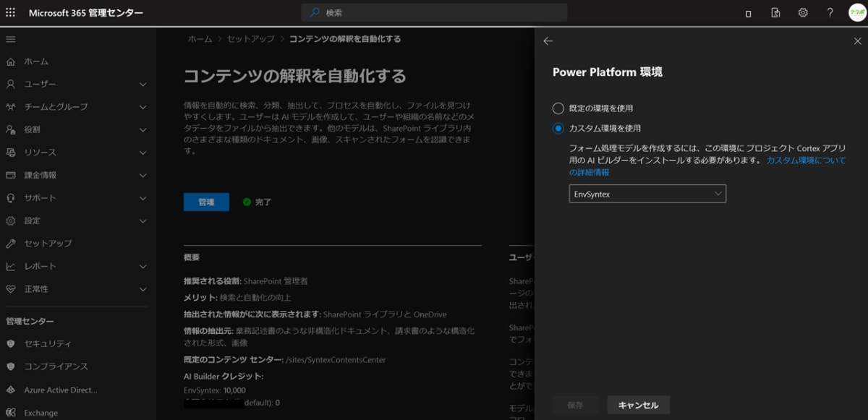This screenshot has width=868, height=420.
Task: Click the Teams and groups icon
Action: point(10,107)
